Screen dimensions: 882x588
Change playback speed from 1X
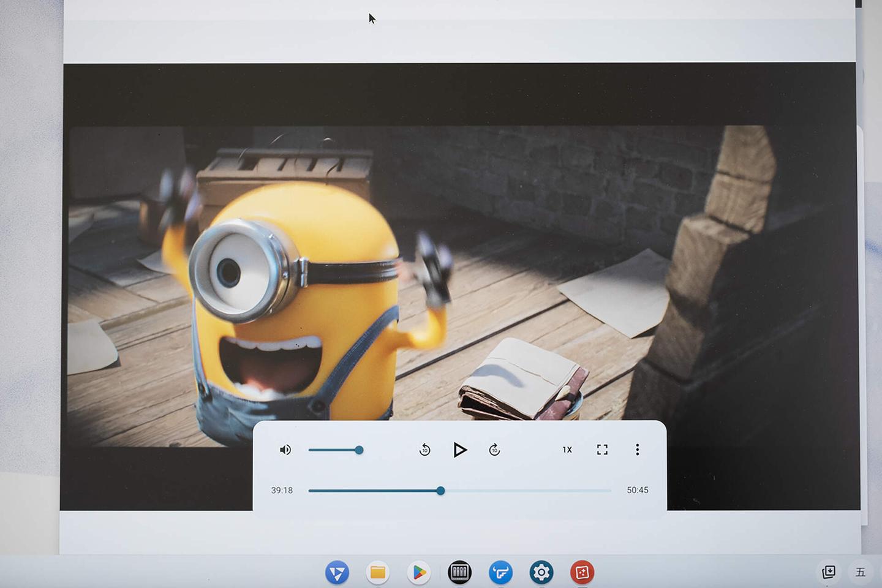[x=567, y=450]
